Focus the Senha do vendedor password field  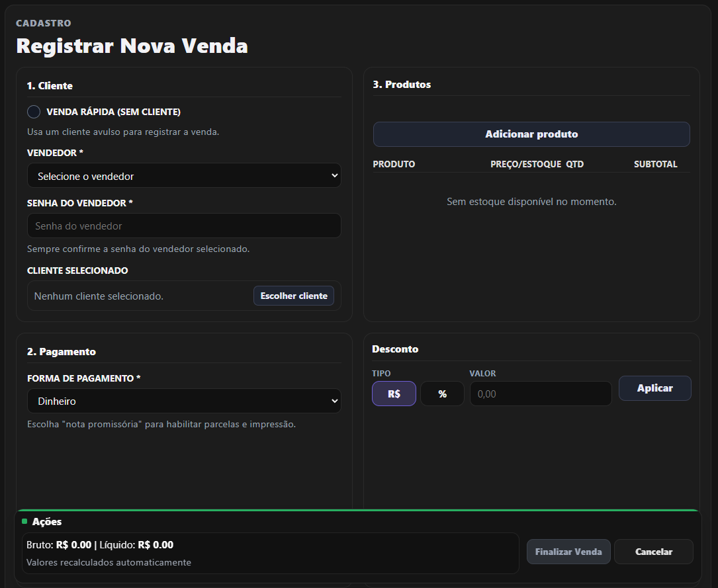point(184,226)
